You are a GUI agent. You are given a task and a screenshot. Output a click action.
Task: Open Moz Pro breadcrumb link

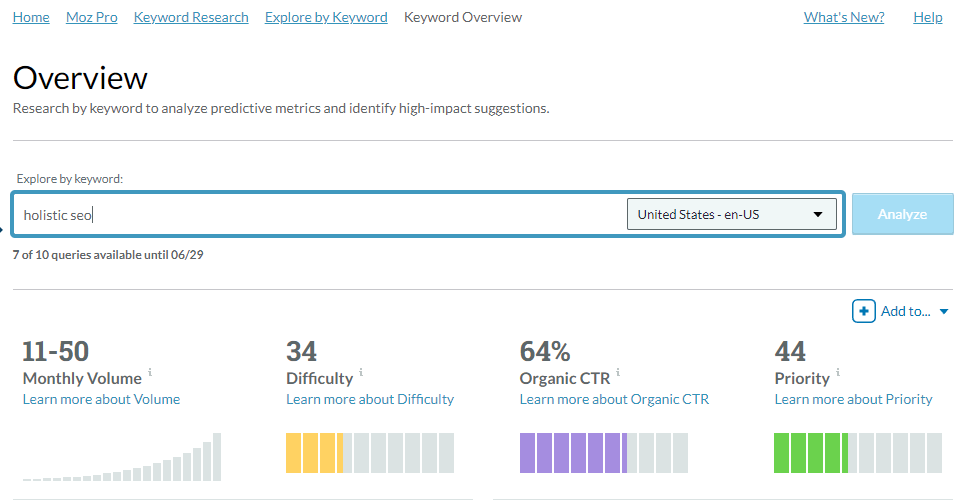92,17
